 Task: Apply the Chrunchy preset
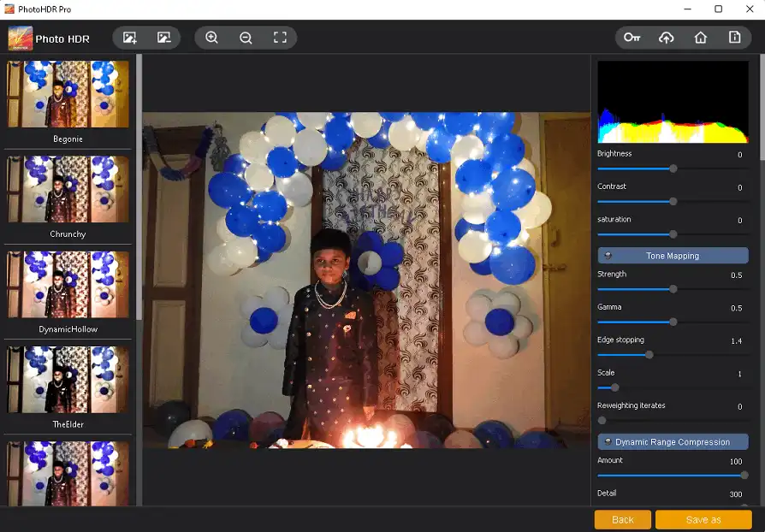(68, 189)
